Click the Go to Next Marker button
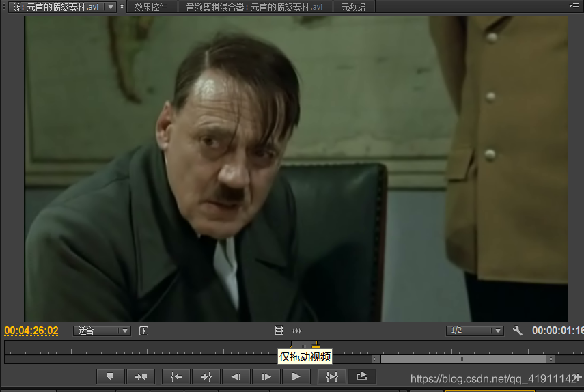The height and width of the screenshot is (392, 584). click(x=141, y=376)
